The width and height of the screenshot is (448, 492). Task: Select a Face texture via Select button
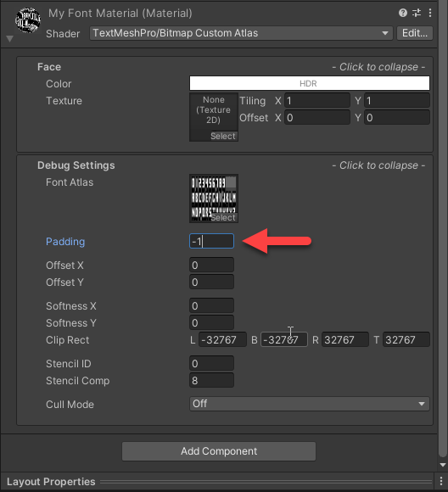coord(223,137)
